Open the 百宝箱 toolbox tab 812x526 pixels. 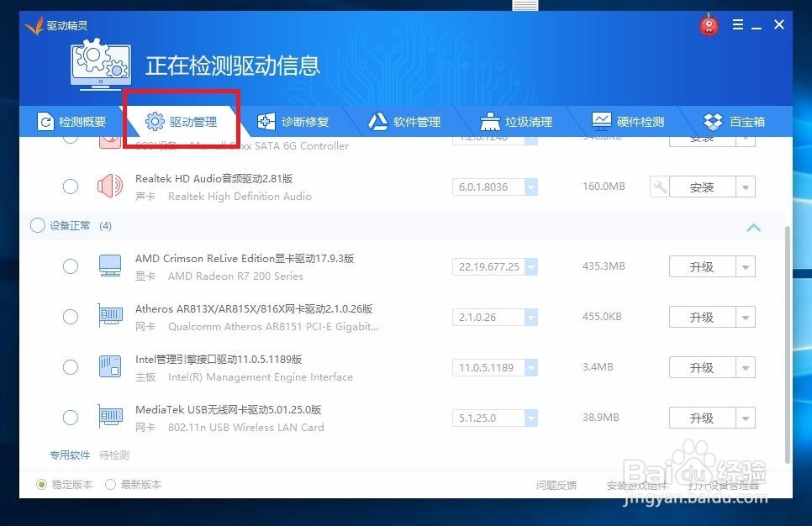735,122
